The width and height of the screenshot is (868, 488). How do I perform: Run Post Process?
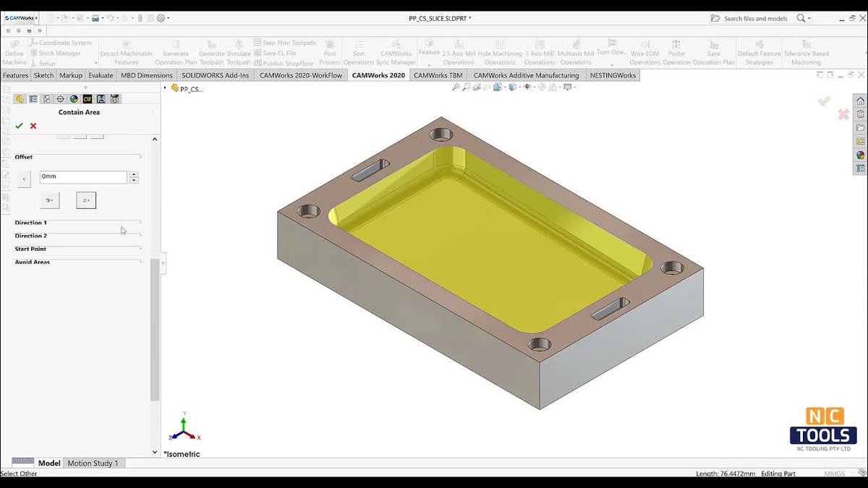(330, 53)
